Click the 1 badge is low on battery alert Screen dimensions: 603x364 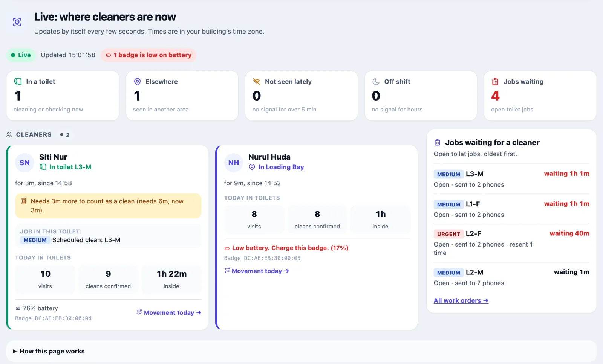tap(148, 55)
